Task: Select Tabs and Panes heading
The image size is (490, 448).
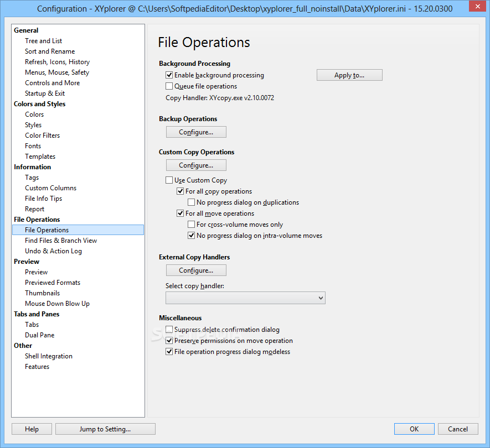Action: (x=37, y=314)
